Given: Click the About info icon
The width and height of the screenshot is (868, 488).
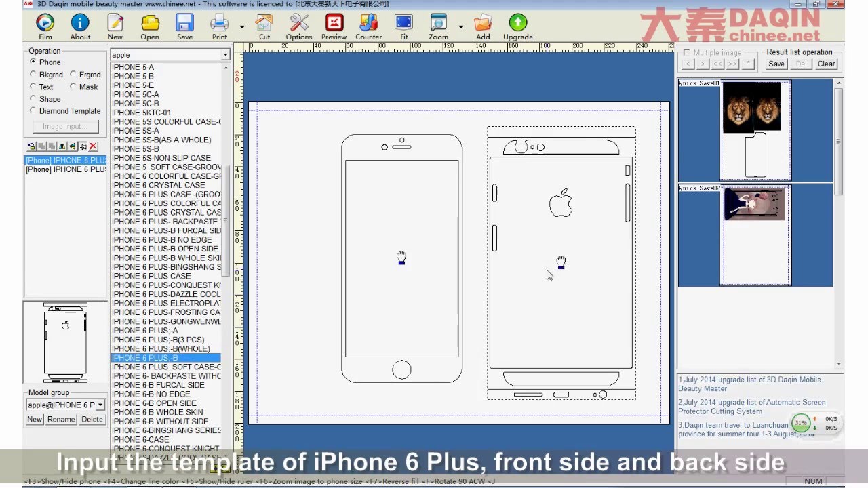Looking at the screenshot, I should click(x=80, y=27).
